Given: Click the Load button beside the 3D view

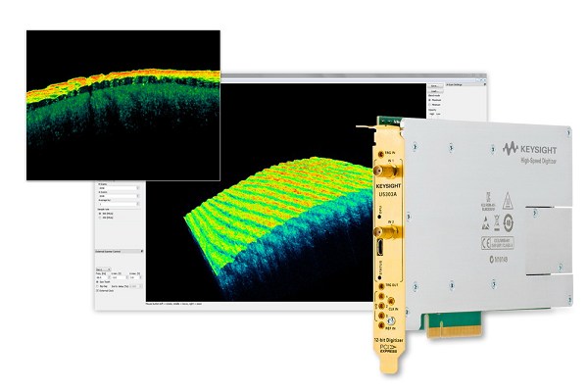Looking at the screenshot, I should click(435, 91).
